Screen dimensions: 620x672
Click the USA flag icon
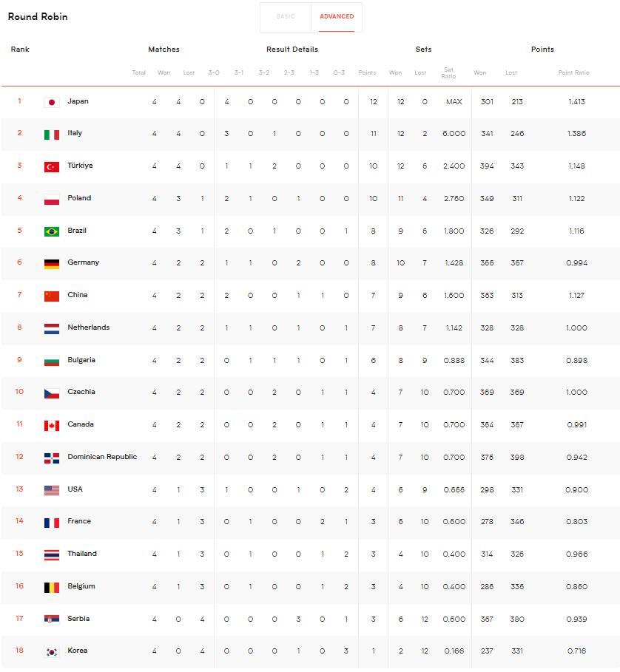pos(52,490)
